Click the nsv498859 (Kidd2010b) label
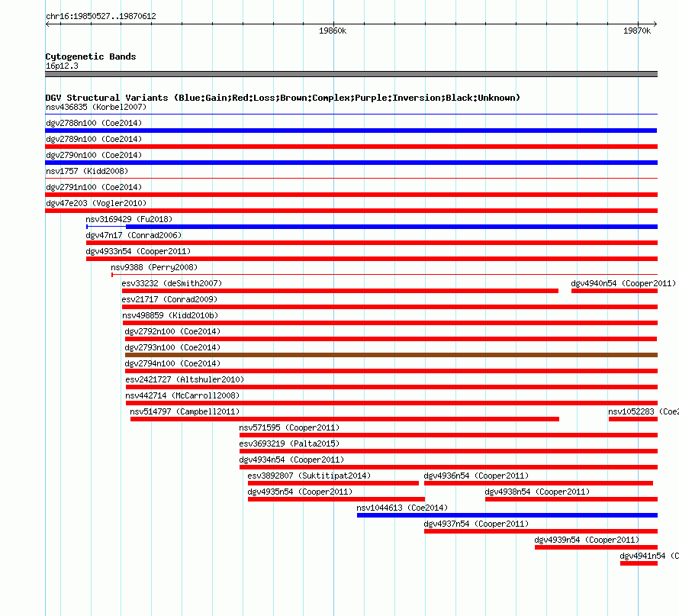This screenshot has width=679, height=616. [x=170, y=315]
